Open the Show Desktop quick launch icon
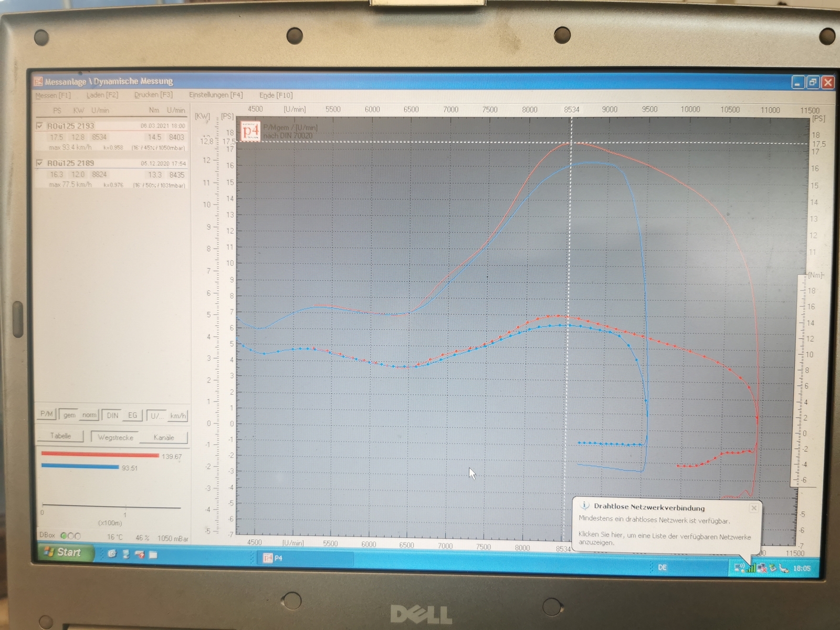This screenshot has width=840, height=630. 153,554
